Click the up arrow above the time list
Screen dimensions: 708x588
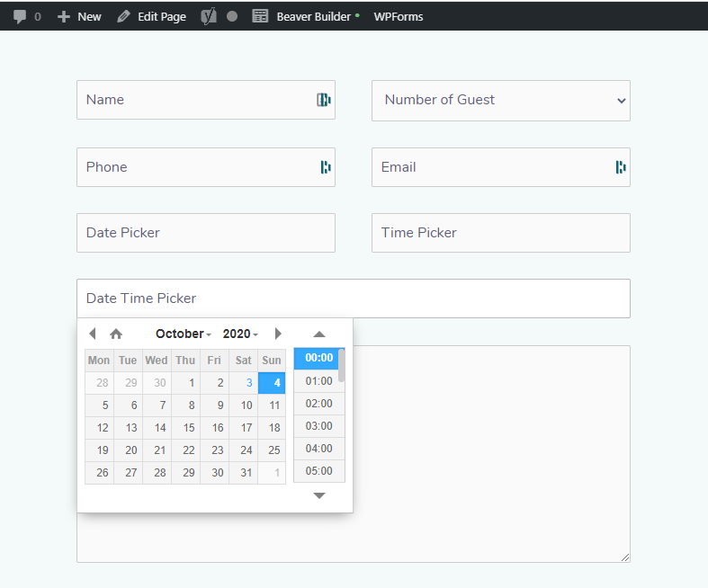pos(319,334)
